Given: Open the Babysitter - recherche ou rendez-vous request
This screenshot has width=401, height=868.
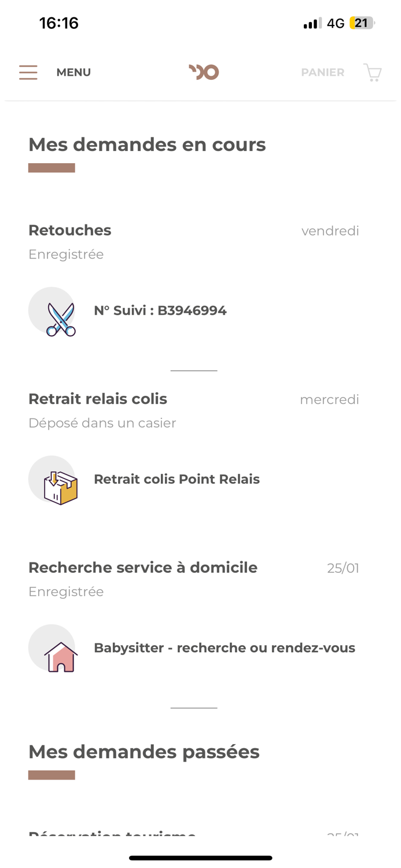Looking at the screenshot, I should (x=225, y=648).
